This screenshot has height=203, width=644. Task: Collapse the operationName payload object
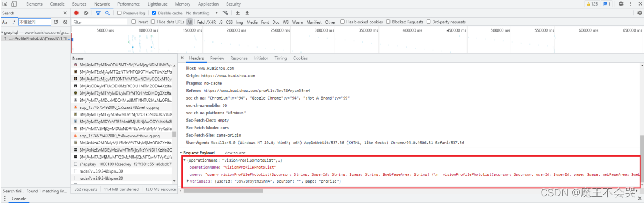click(185, 160)
